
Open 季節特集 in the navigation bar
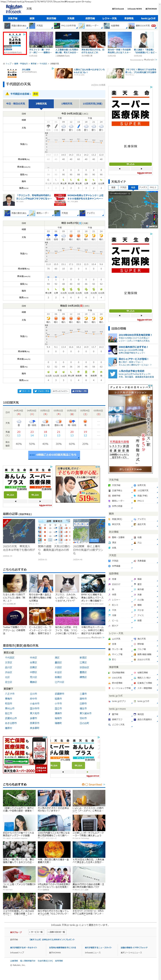pyautogui.click(x=129, y=18)
